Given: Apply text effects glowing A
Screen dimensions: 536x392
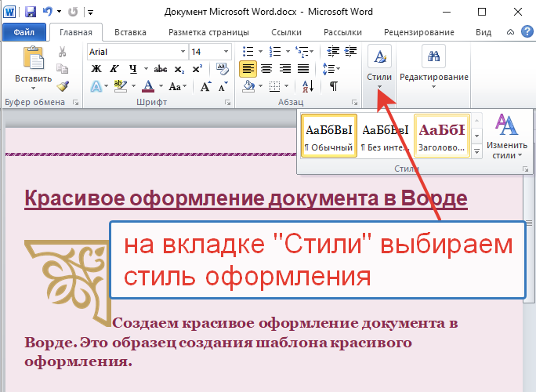Looking at the screenshot, I should pyautogui.click(x=96, y=86).
